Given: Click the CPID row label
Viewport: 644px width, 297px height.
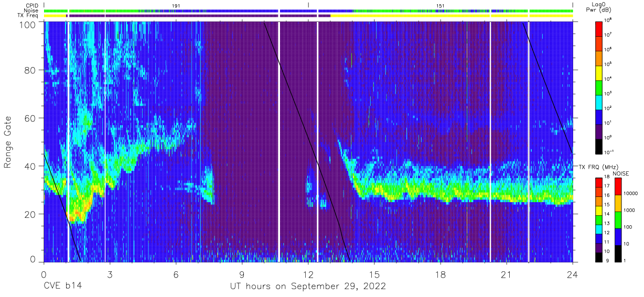Looking at the screenshot, I should (31, 5).
